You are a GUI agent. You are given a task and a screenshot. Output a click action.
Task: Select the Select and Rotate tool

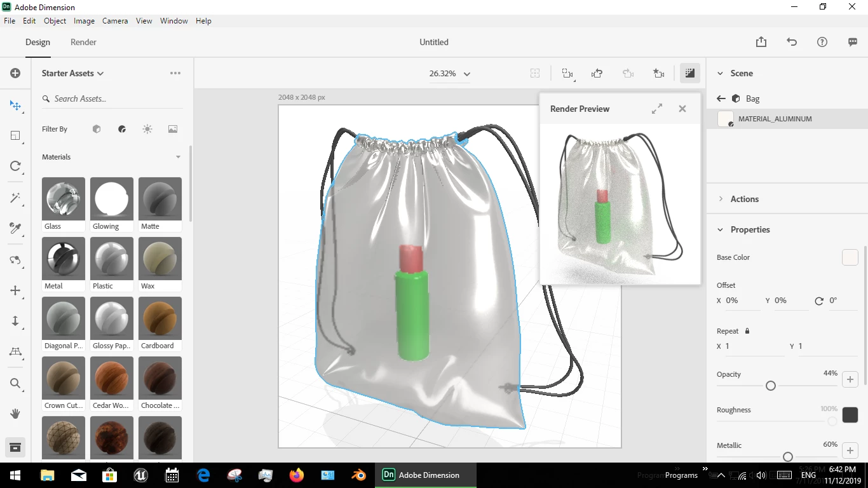point(15,166)
